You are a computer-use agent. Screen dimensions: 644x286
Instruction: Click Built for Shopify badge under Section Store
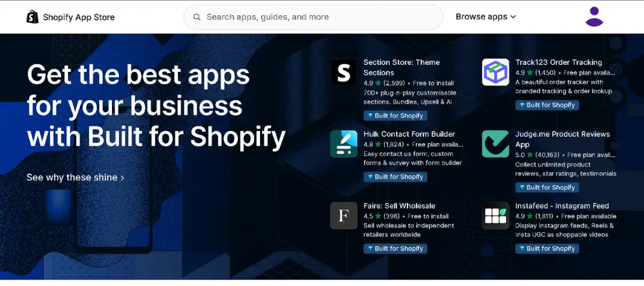395,116
